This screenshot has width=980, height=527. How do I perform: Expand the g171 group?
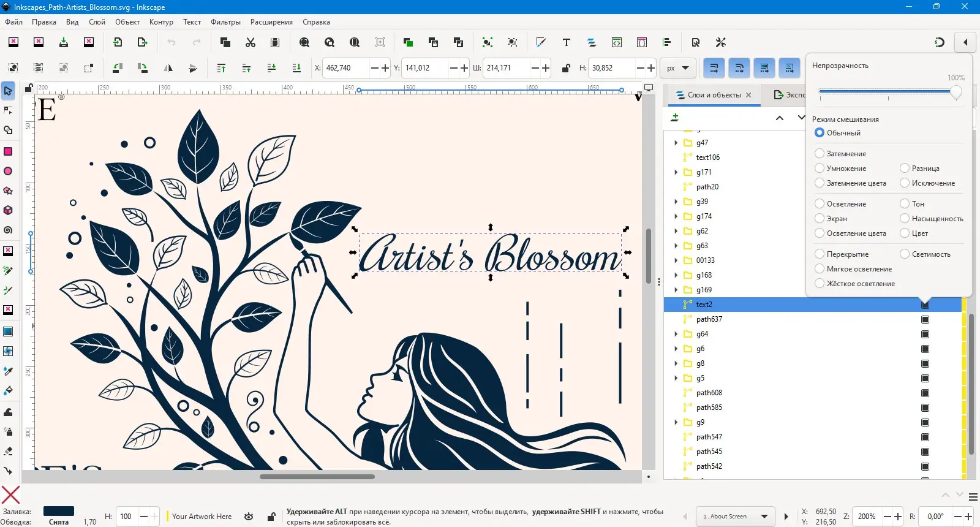676,172
